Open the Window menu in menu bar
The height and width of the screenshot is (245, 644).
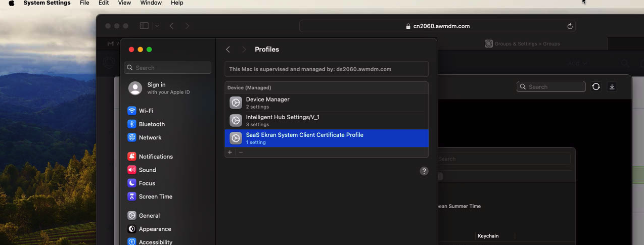tap(151, 3)
